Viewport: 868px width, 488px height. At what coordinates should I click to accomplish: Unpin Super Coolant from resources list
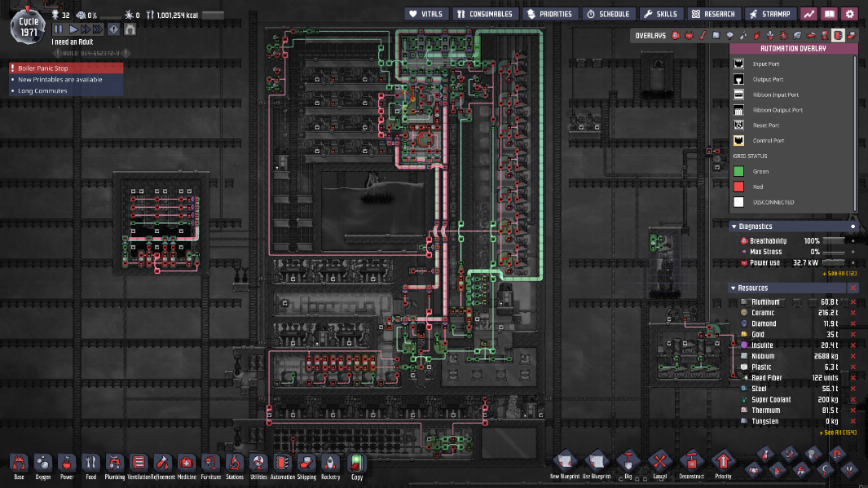tap(853, 399)
